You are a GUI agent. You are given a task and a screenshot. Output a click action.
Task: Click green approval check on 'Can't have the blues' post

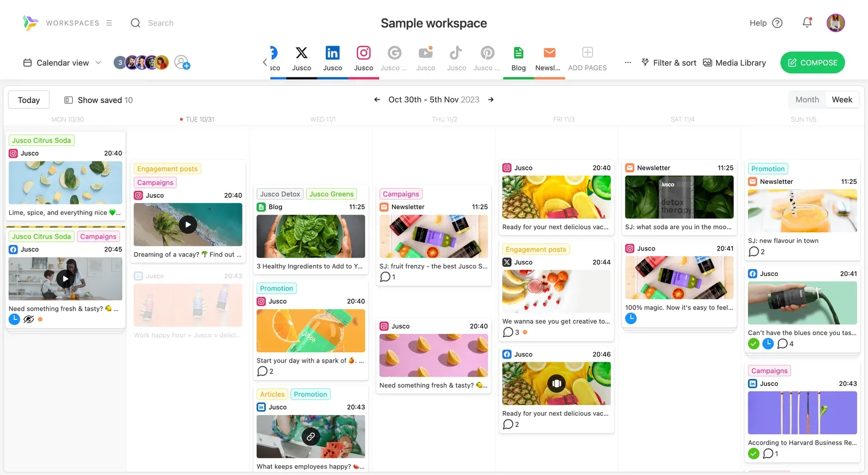click(754, 344)
